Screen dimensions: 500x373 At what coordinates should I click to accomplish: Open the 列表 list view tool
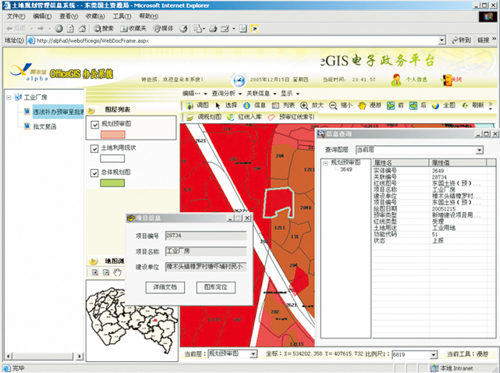pyautogui.click(x=275, y=106)
